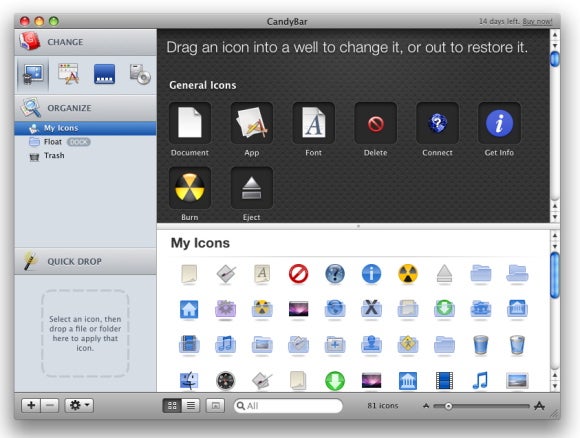Viewport: 580px width, 438px height.
Task: Click the App icon well
Action: (252, 123)
